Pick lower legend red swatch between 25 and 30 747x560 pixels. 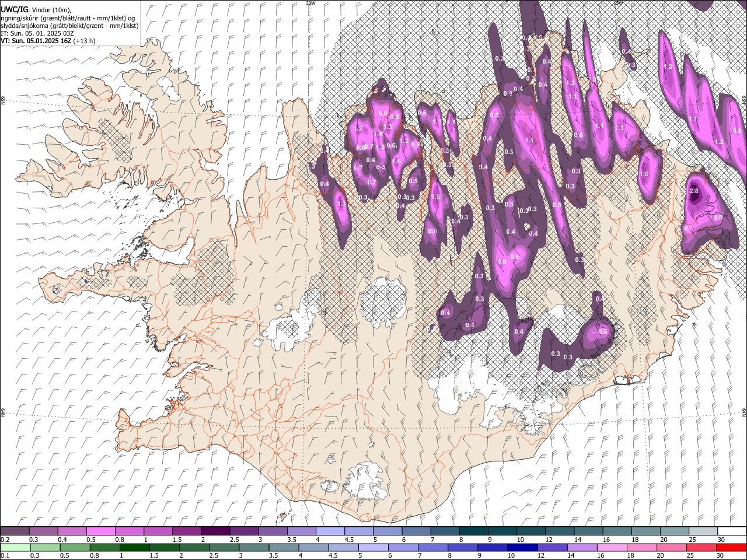[x=701, y=547]
